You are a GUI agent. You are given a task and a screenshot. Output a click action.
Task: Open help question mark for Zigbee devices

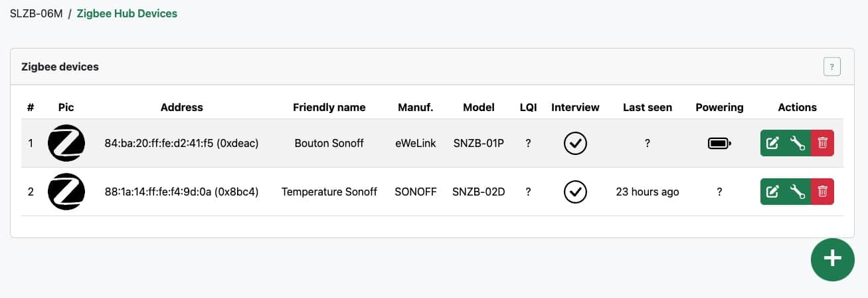[831, 67]
